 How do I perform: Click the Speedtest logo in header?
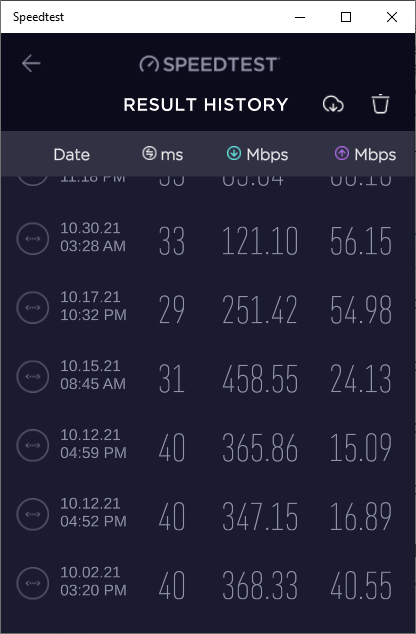(209, 64)
